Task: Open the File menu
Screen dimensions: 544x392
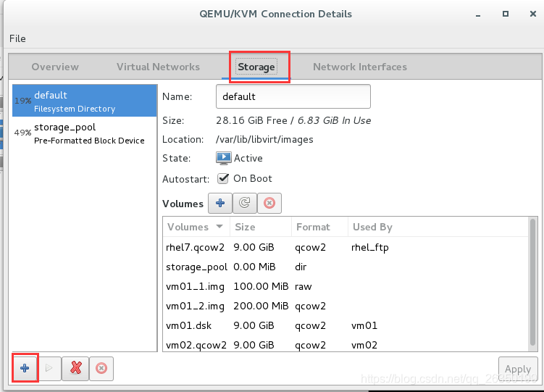Action: pyautogui.click(x=17, y=38)
